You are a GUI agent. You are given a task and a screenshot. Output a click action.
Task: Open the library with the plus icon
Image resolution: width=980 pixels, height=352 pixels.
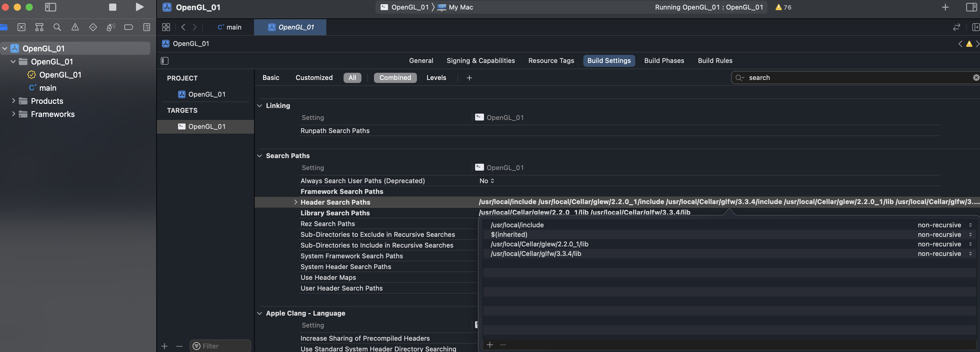click(x=945, y=7)
